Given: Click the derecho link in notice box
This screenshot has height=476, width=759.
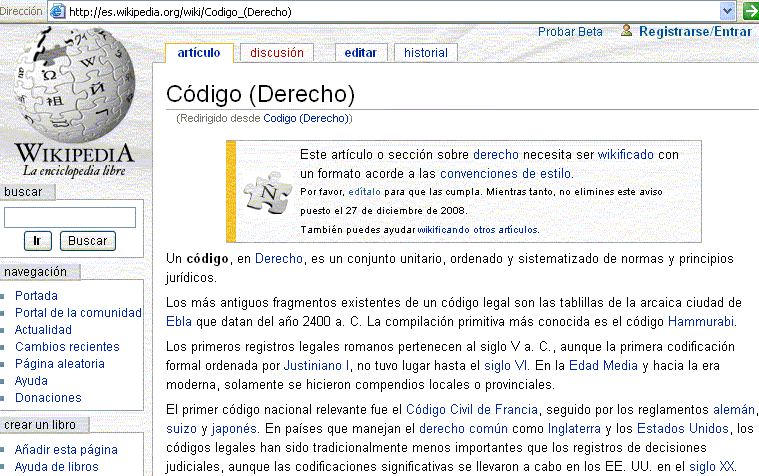Looking at the screenshot, I should [496, 154].
